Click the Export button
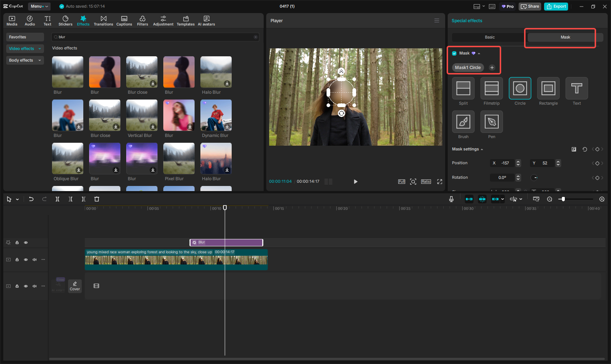The image size is (611, 364). coord(556,7)
